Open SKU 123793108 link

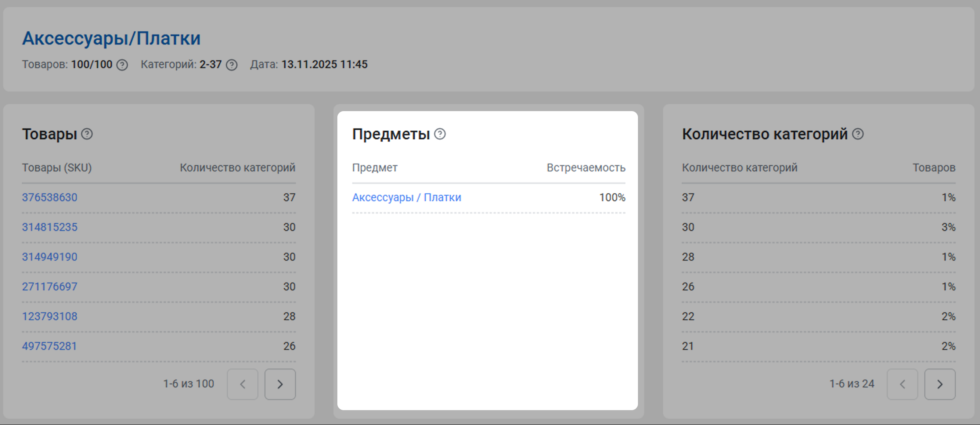pos(50,316)
